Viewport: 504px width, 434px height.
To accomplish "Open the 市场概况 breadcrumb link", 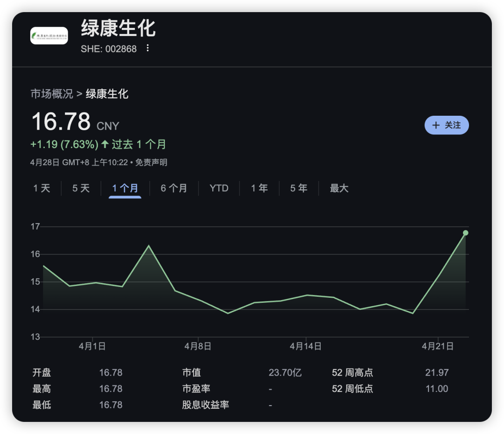I will pos(53,94).
